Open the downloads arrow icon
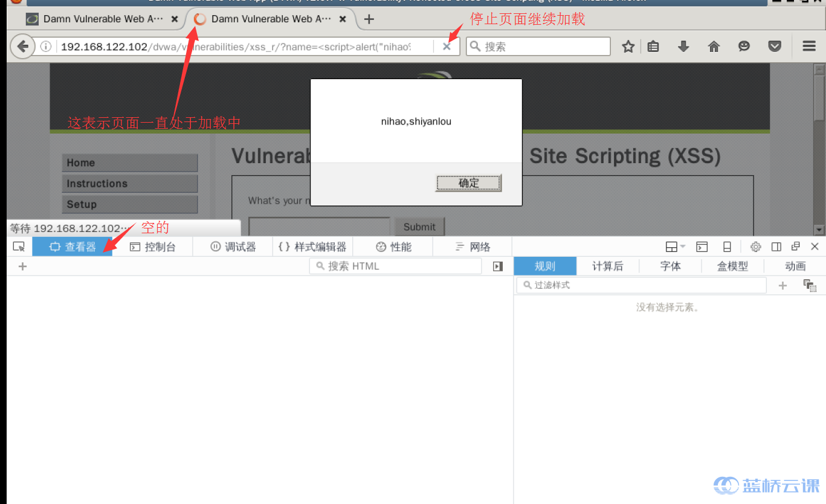826x504 pixels. point(683,47)
